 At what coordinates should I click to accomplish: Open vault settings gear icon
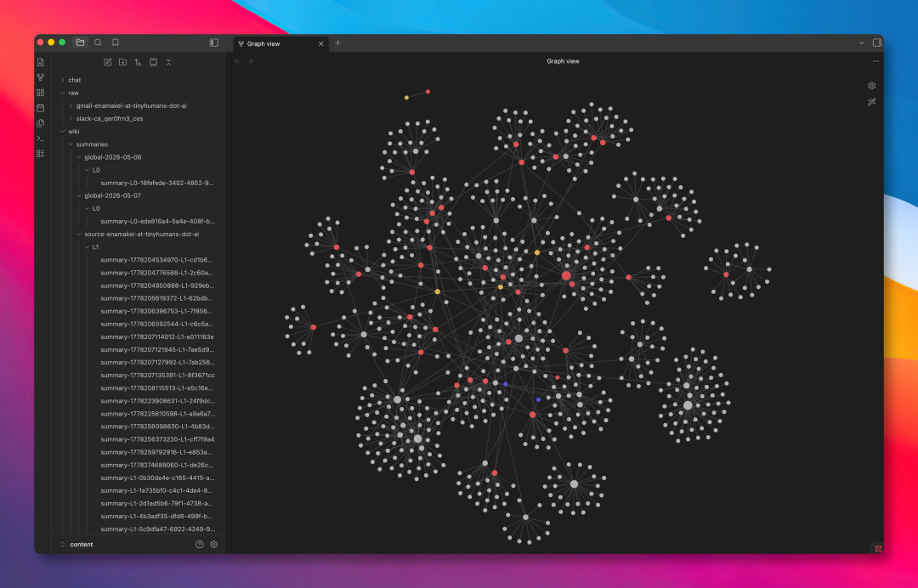tap(214, 544)
